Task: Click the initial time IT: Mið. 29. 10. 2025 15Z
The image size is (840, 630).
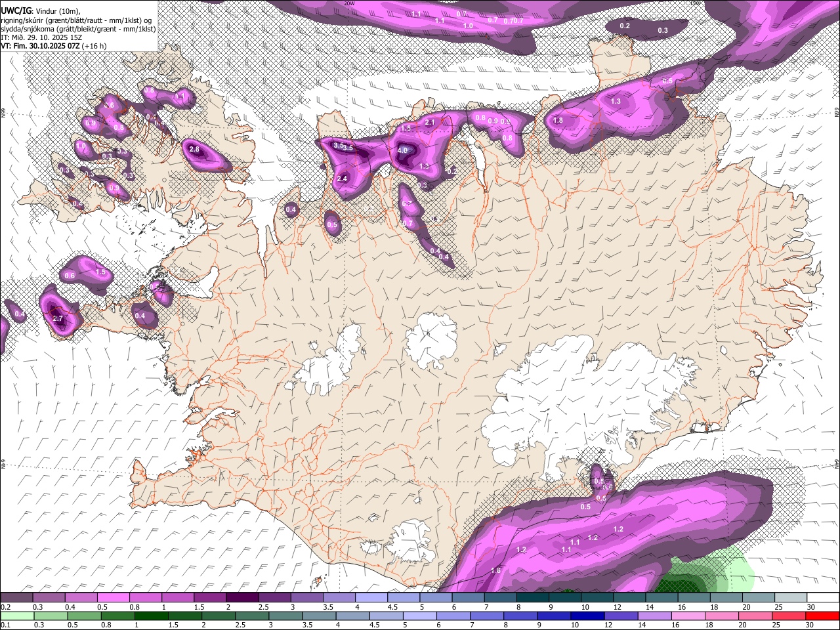Action: point(41,37)
